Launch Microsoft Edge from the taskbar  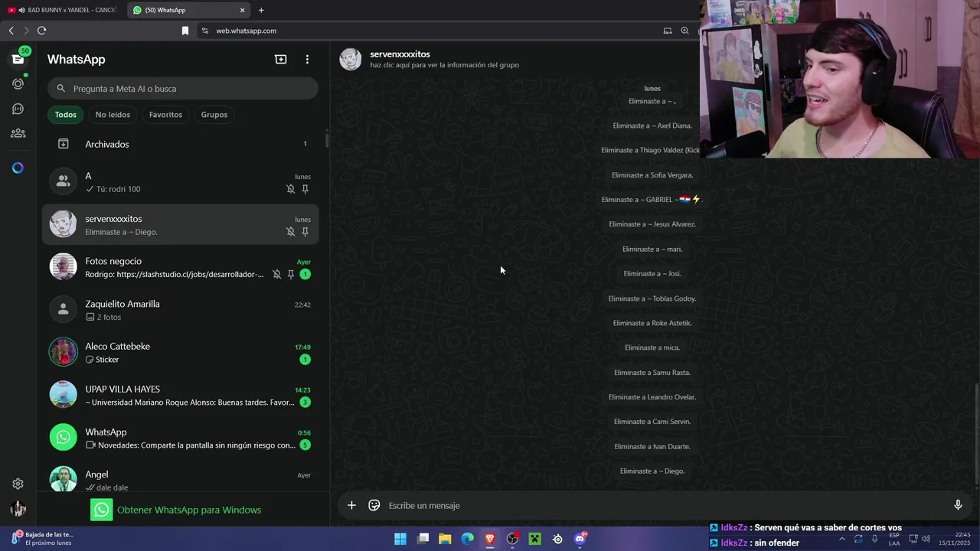coord(467,539)
